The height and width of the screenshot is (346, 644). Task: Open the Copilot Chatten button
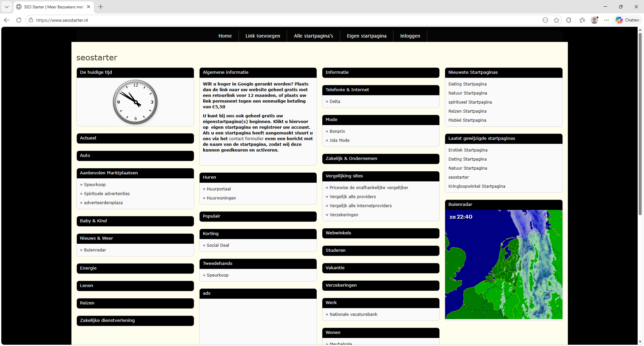(x=627, y=20)
